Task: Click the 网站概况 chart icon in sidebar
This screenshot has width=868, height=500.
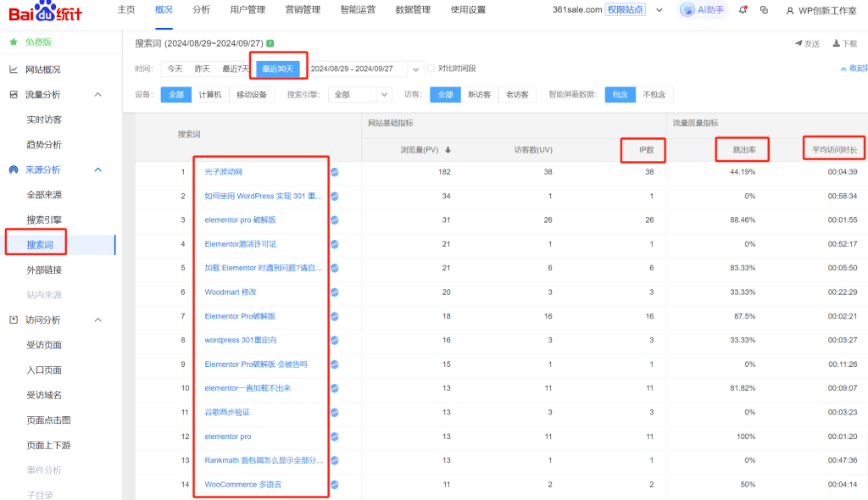Action: (14, 69)
